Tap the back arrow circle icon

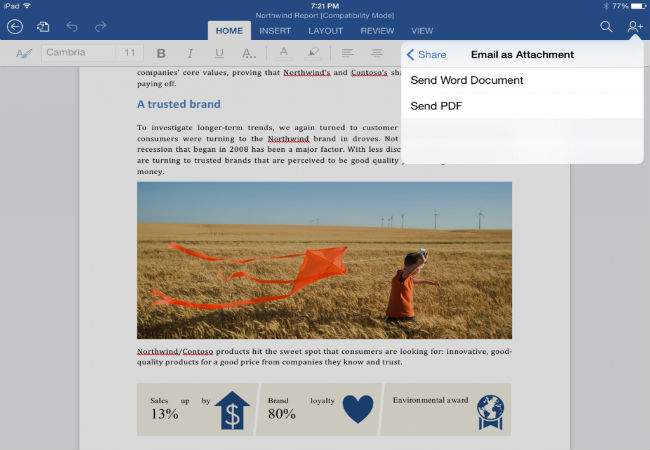tap(14, 27)
